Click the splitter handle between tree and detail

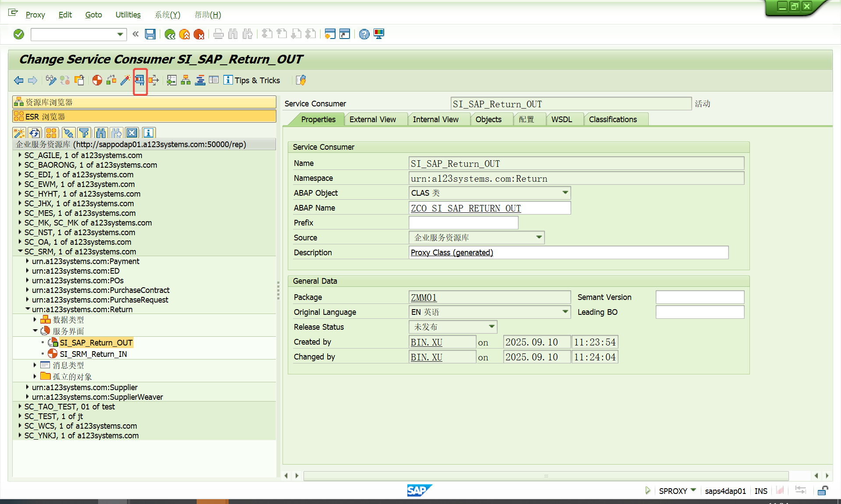click(278, 290)
